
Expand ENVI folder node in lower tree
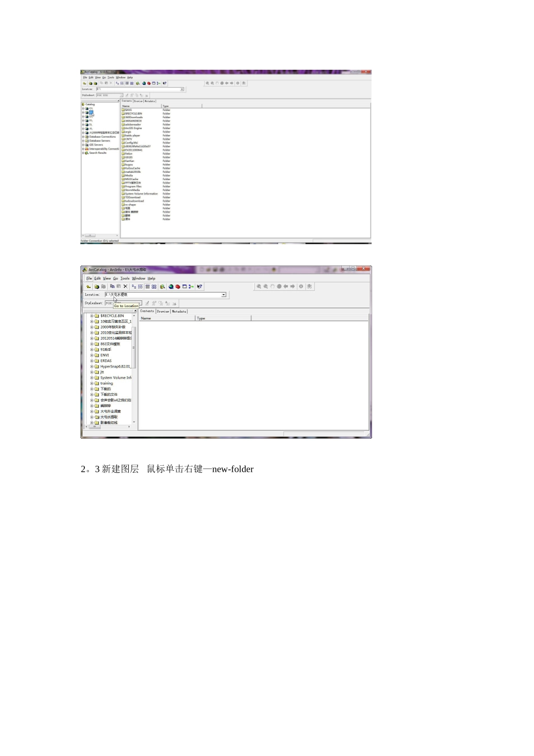(x=92, y=355)
